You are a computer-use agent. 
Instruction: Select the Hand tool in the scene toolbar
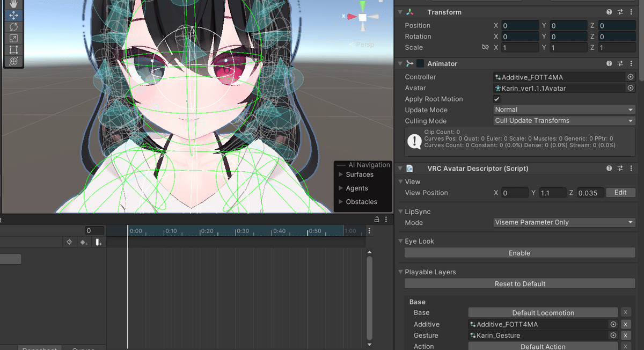click(x=13, y=4)
